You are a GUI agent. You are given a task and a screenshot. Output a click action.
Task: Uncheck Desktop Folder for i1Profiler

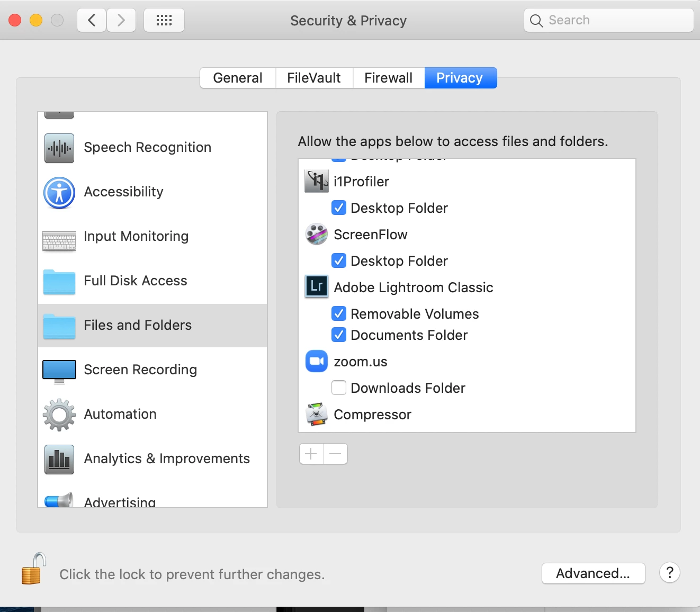[339, 208]
